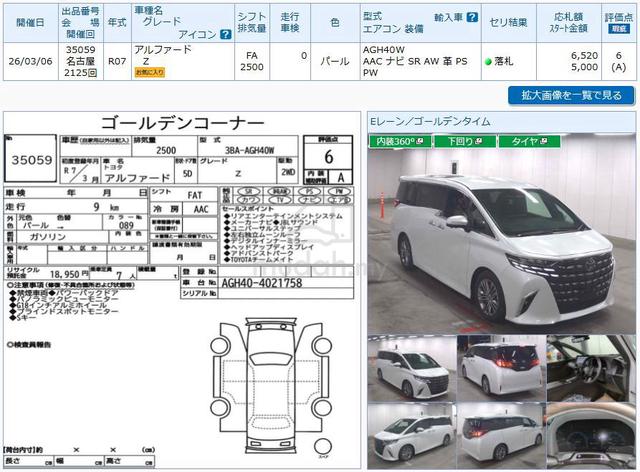Open the interior steering wheel thumbnail

[591, 368]
